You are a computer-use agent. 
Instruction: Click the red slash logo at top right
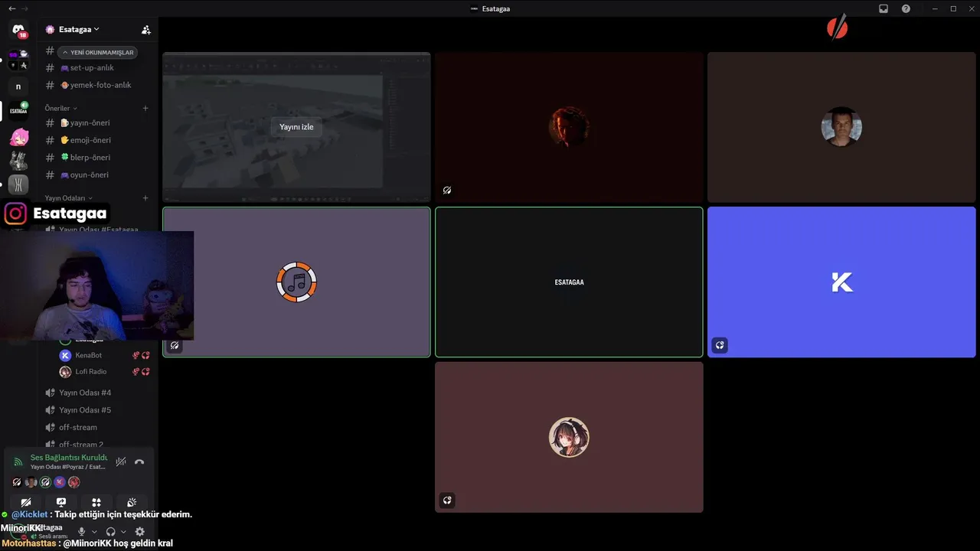[838, 28]
